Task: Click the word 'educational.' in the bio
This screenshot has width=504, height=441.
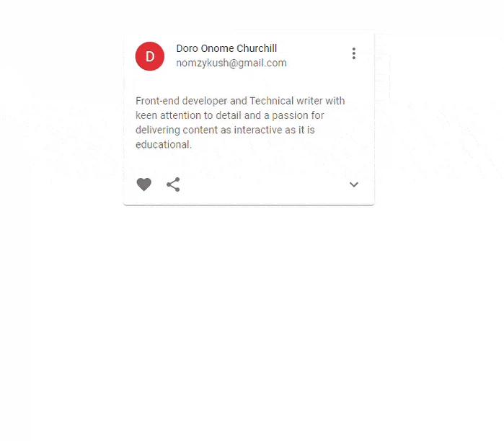Action: pos(163,145)
